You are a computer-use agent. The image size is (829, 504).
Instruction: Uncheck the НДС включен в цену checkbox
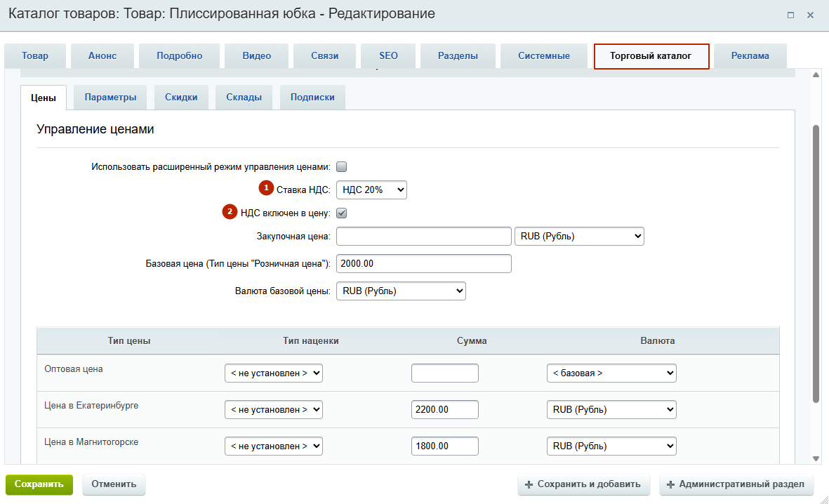point(342,213)
